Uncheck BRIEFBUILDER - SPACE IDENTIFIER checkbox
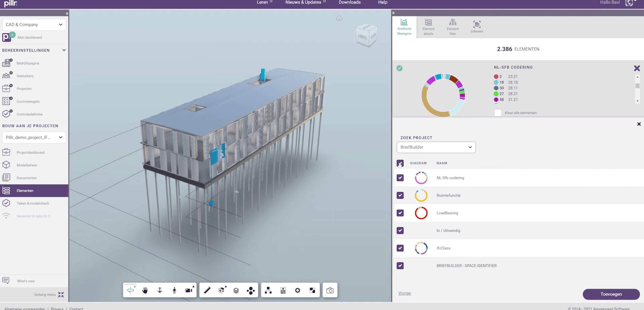 (400, 266)
